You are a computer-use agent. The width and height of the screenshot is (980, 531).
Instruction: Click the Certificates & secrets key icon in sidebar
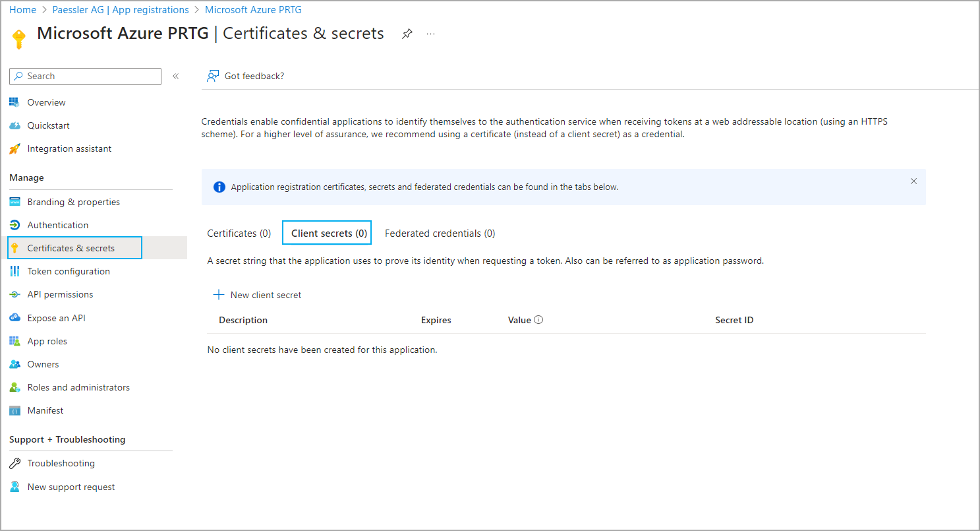(14, 248)
